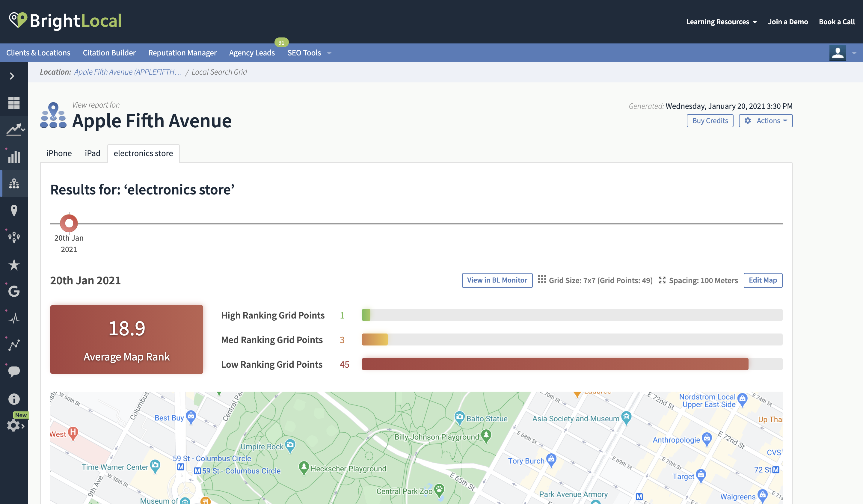Select the Local Search Grid sidebar icon
This screenshot has width=863, height=504.
14,183
